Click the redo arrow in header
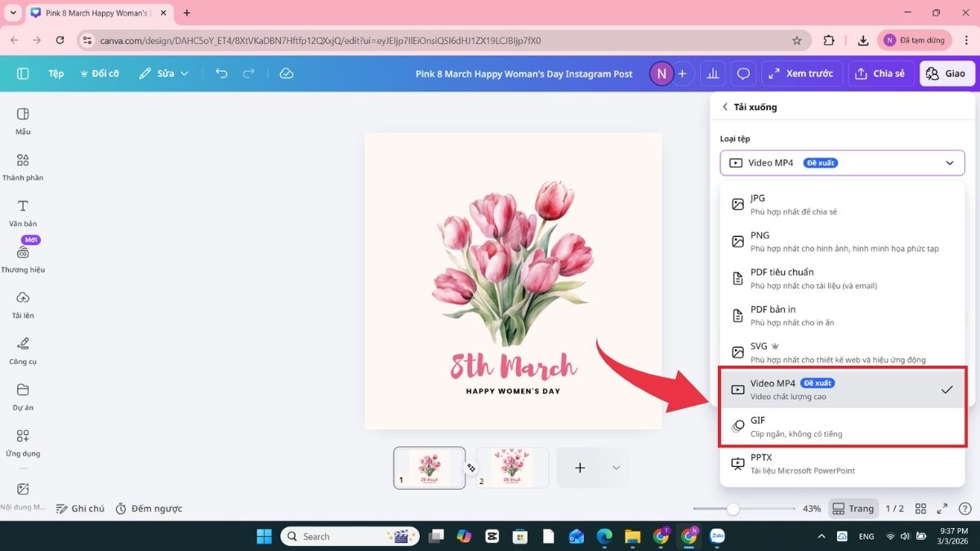Screen dimensions: 980x551 [249, 73]
